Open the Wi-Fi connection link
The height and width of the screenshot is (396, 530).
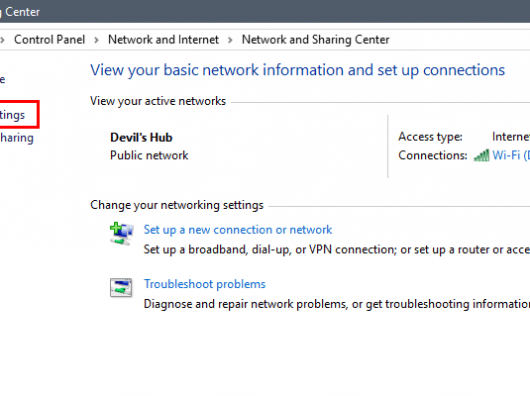tap(511, 155)
